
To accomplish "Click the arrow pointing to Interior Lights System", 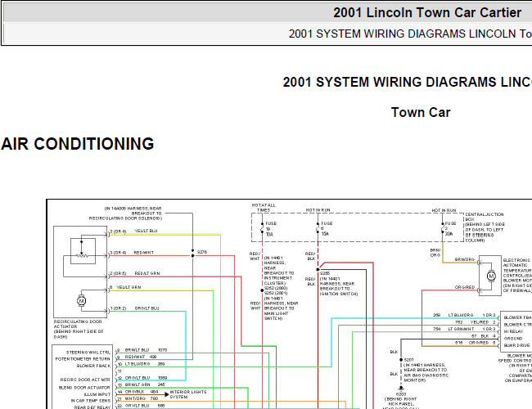I will click(166, 395).
